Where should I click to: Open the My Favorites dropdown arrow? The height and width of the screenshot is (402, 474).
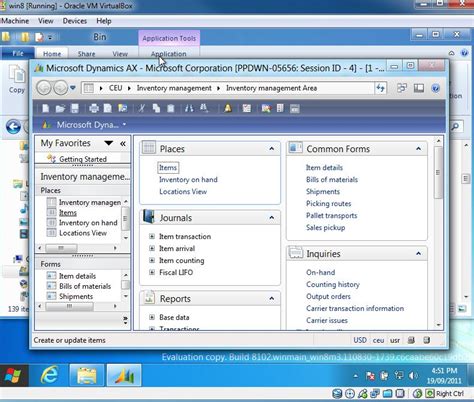pyautogui.click(x=108, y=143)
